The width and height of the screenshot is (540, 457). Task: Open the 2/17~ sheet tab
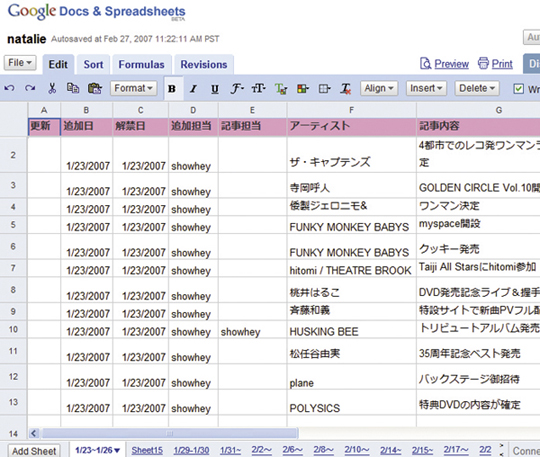[456, 450]
